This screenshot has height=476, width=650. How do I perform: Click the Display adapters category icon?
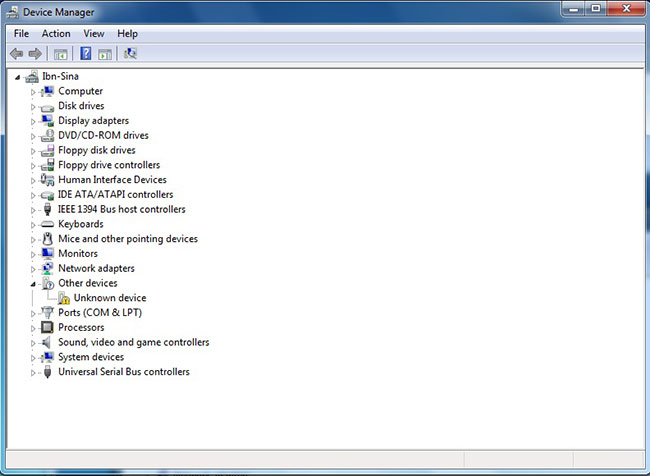tap(48, 121)
